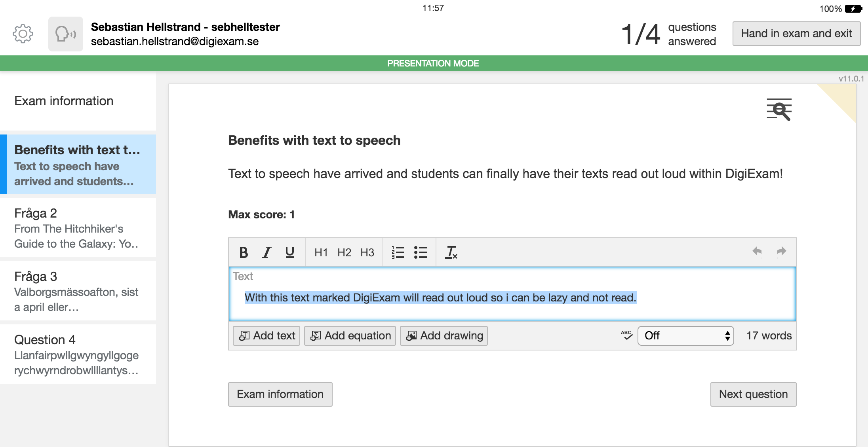Redo the last edit
868x447 pixels.
781,251
